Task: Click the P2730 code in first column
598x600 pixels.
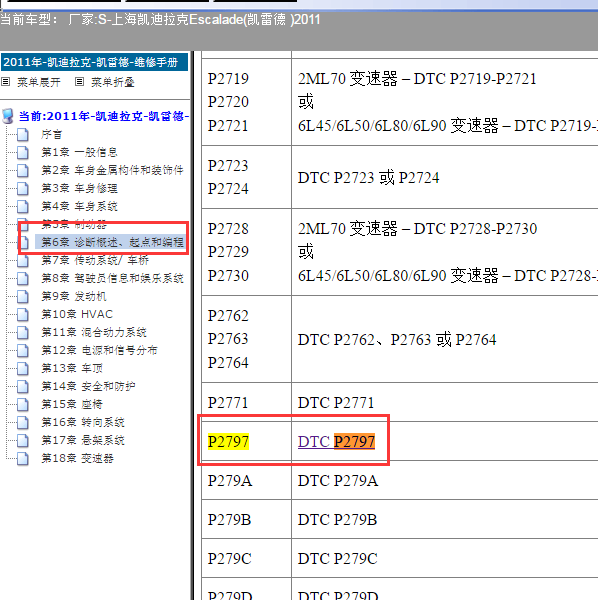Action: coord(228,276)
